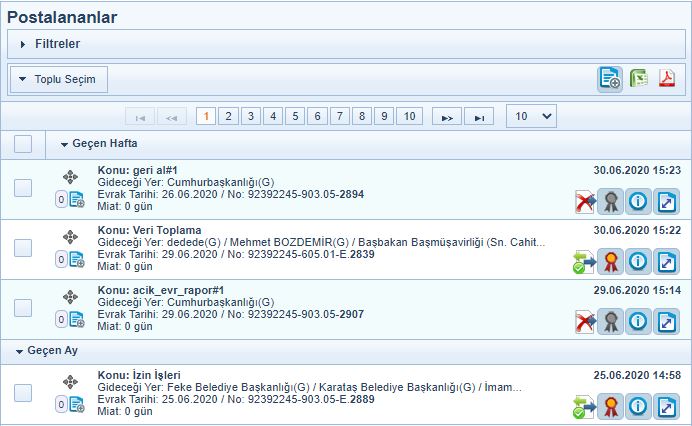Export the list as PDF

(x=667, y=79)
